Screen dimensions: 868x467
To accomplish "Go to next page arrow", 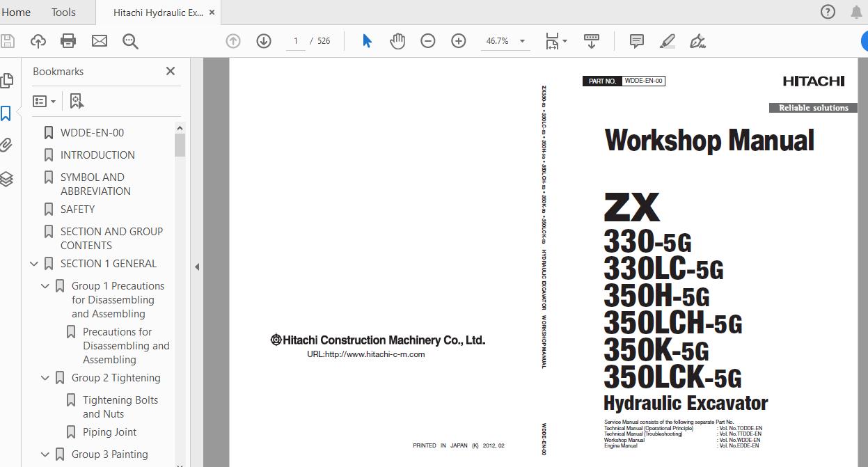I will coord(264,41).
